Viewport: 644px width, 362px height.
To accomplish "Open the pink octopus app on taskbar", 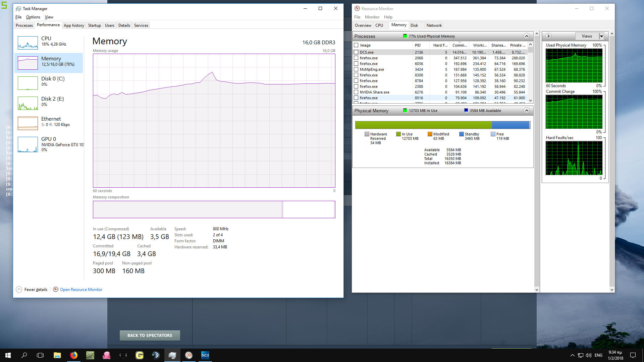I will pos(107,355).
